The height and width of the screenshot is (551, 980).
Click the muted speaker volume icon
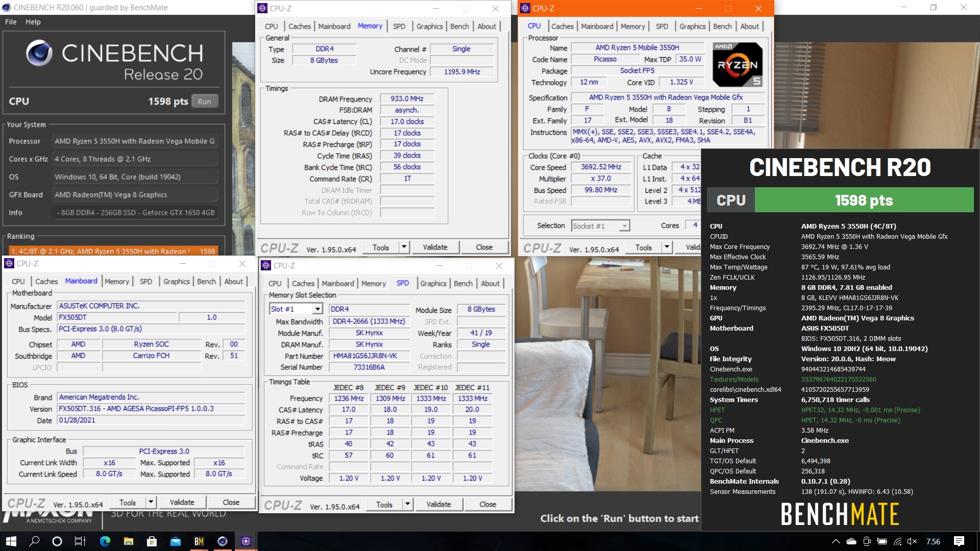pyautogui.click(x=913, y=541)
